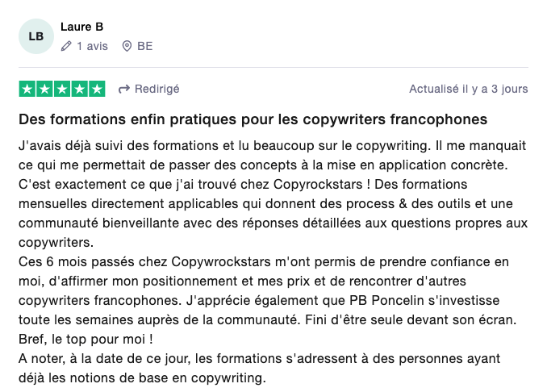
Task: Open reviewer Laure B's profile name
Action: point(81,27)
